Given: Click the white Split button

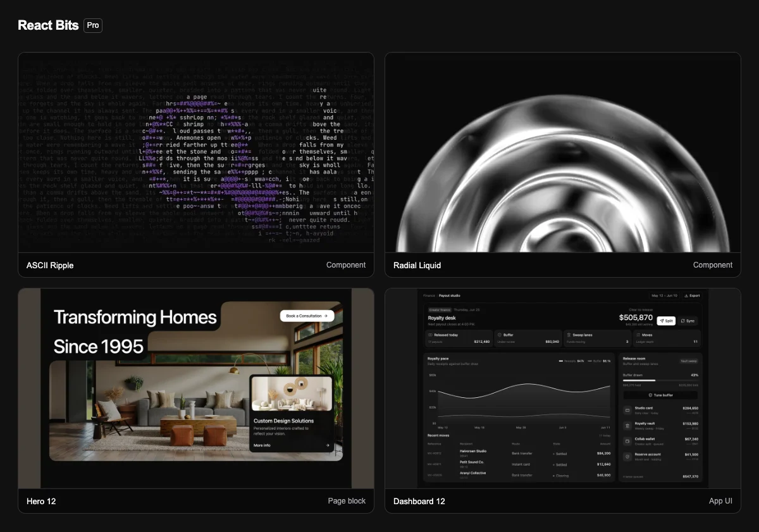Looking at the screenshot, I should pyautogui.click(x=666, y=321).
